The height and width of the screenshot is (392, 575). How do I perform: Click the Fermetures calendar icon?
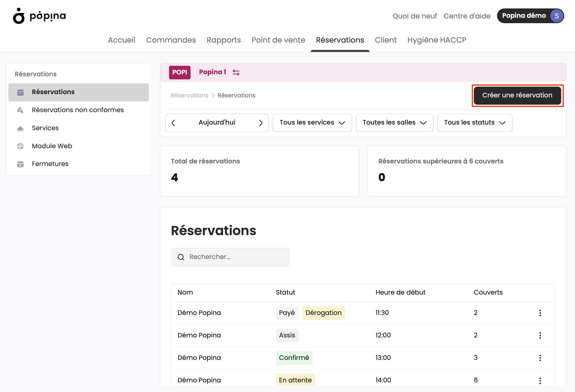click(20, 164)
